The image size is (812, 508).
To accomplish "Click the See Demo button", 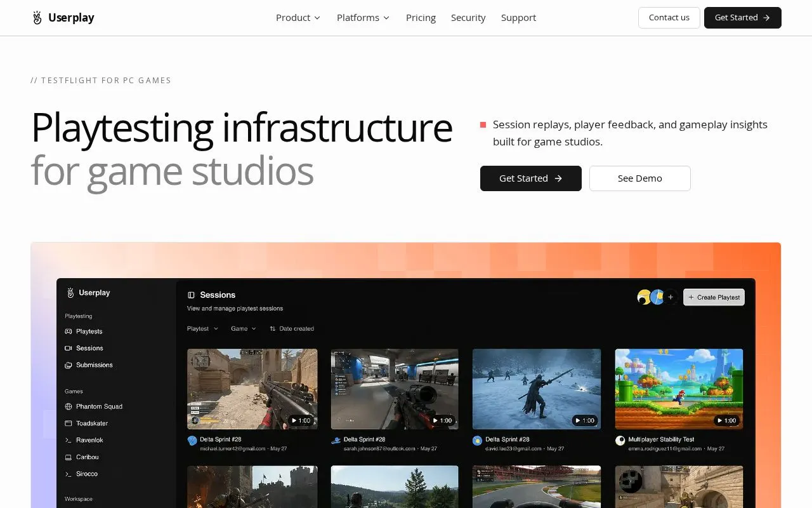I will click(640, 178).
